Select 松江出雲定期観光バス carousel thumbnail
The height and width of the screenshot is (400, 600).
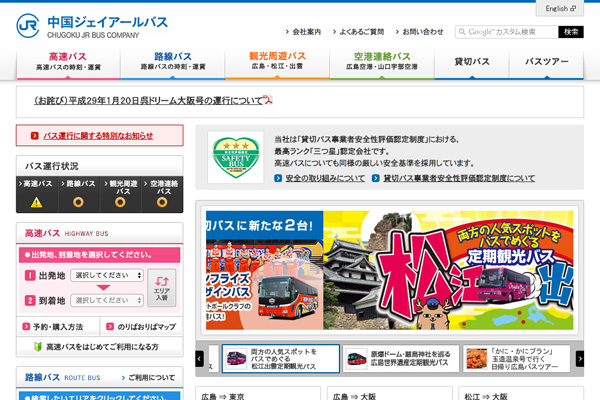click(281, 359)
